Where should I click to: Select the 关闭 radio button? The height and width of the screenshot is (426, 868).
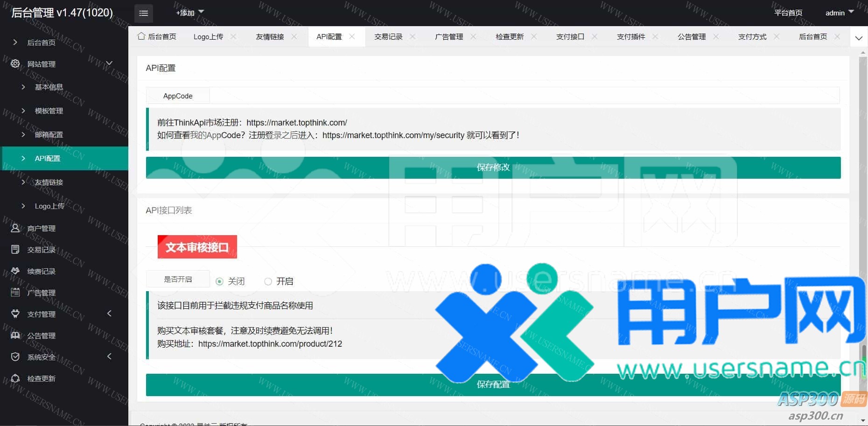pos(219,281)
